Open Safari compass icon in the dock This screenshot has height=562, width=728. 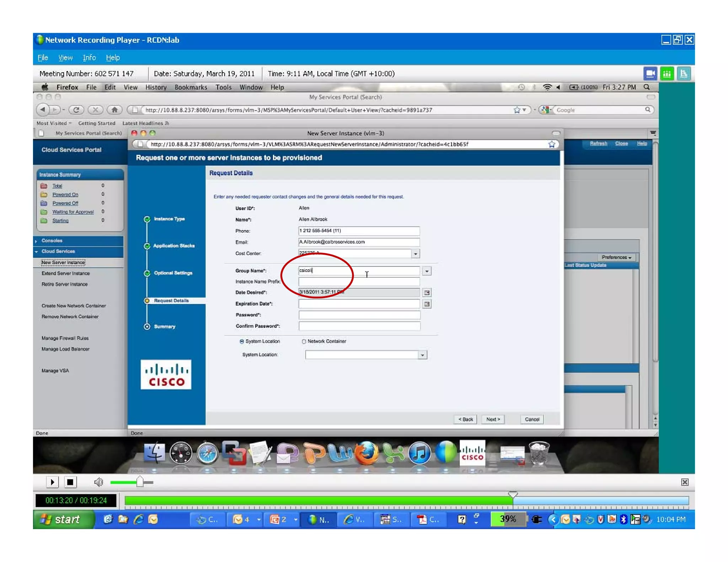point(207,453)
